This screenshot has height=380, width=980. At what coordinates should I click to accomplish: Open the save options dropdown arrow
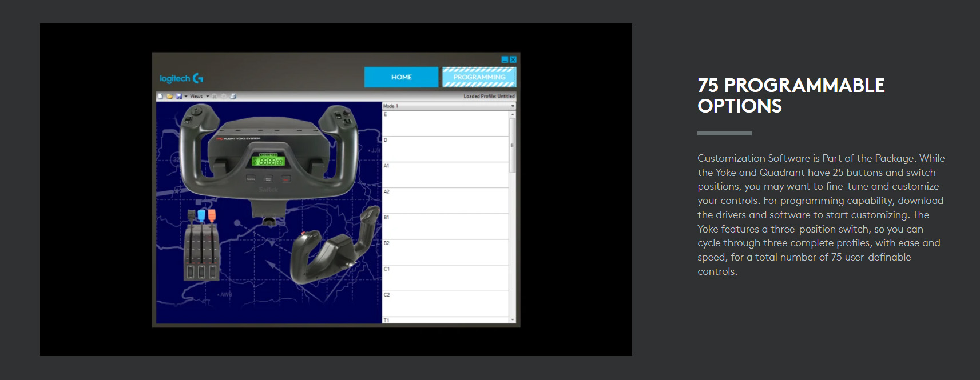186,97
